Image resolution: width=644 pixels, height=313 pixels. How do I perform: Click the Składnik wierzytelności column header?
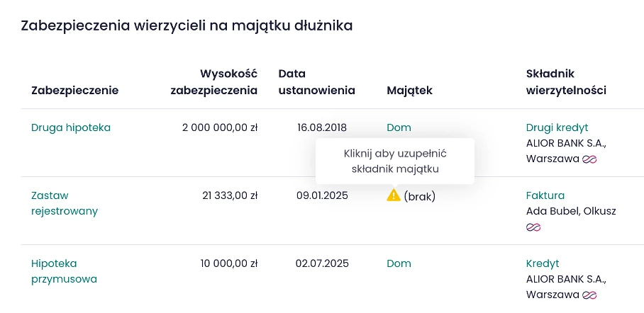566,82
